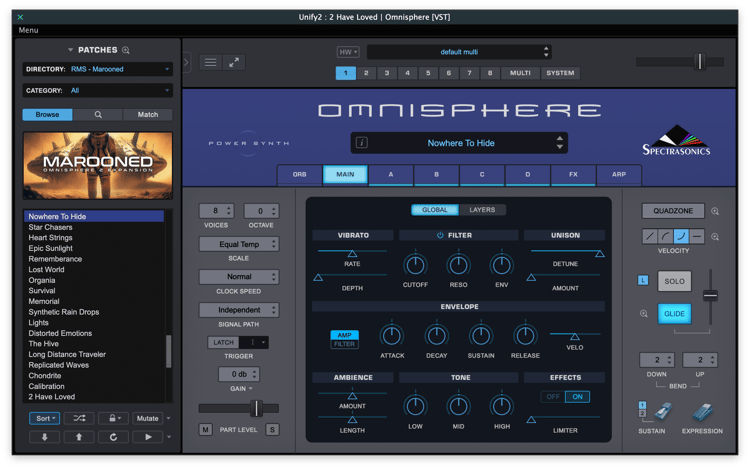
Task: Open the Menu bar item
Action: [x=28, y=30]
